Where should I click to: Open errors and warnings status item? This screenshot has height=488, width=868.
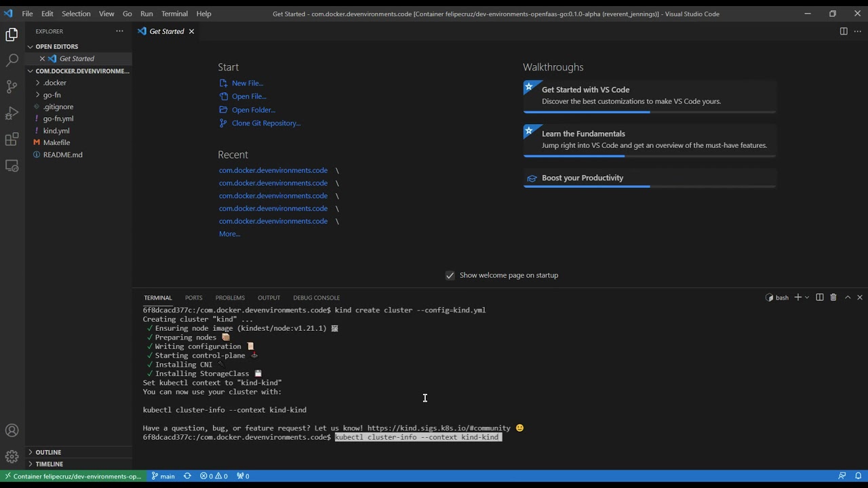pos(214,476)
